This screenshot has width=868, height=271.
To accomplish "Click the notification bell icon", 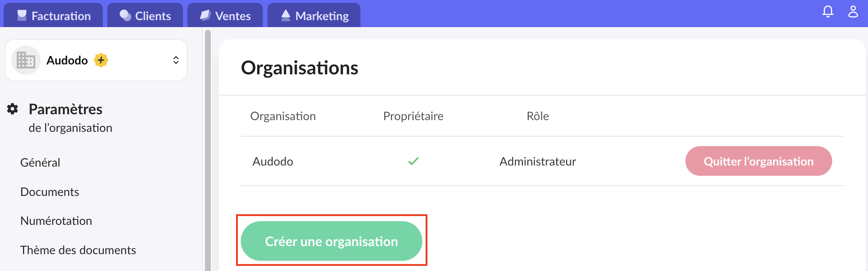I will tap(828, 12).
